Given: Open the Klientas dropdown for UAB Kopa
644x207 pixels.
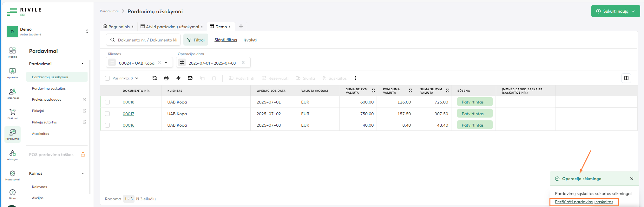Looking at the screenshot, I should (x=166, y=63).
